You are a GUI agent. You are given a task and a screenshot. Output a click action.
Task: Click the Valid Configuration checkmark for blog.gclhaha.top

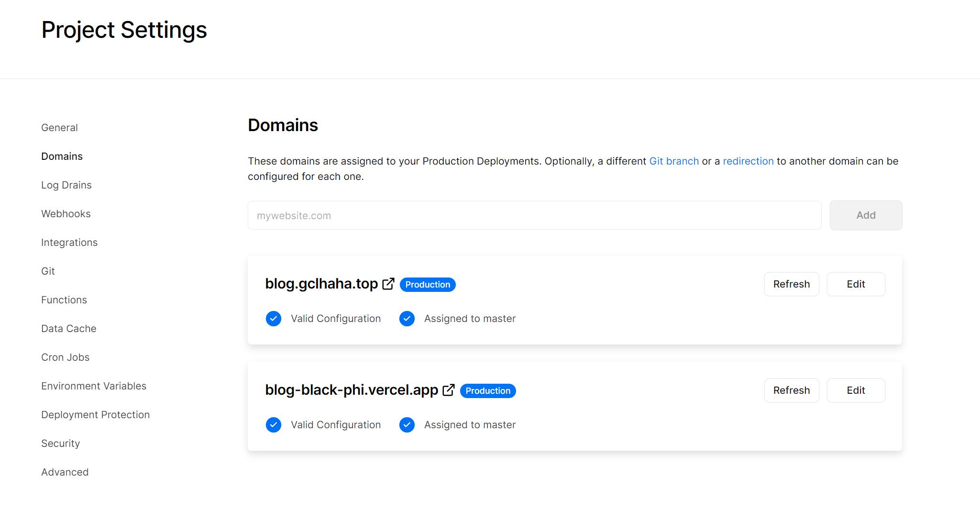click(273, 318)
